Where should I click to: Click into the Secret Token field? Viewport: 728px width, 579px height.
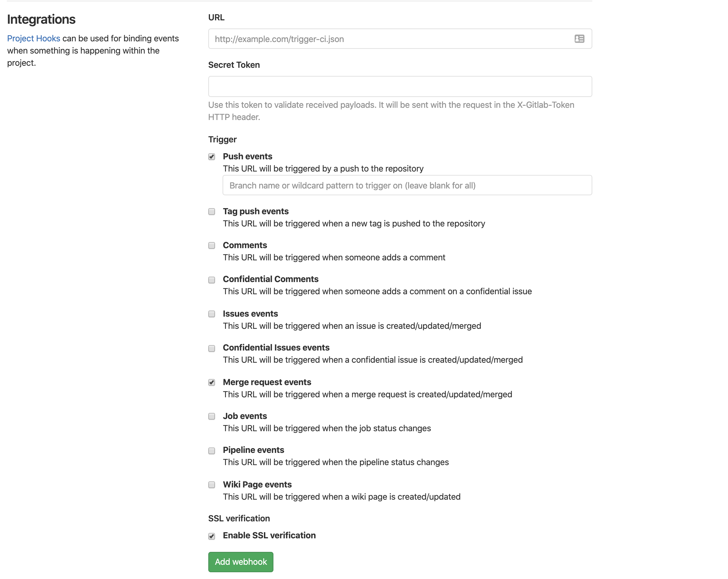coord(400,86)
